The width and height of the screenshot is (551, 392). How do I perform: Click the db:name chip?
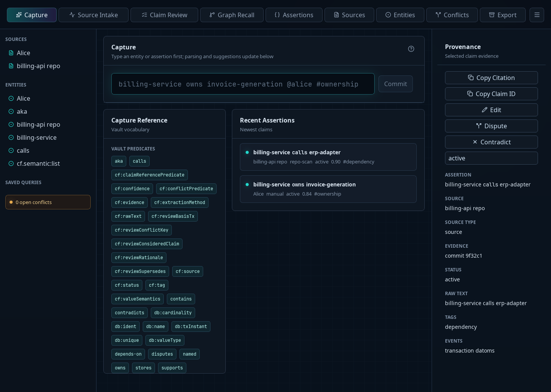[155, 327]
